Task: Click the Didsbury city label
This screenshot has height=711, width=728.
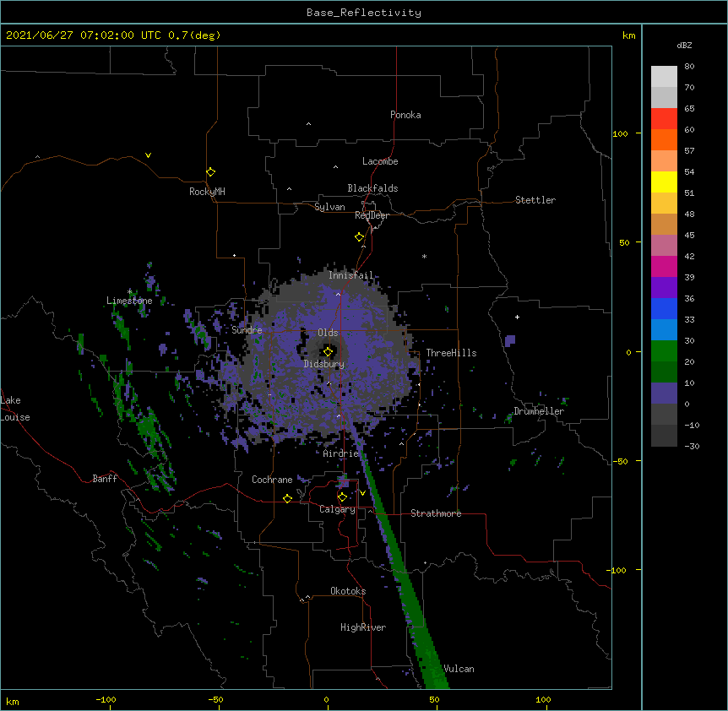Action: 324,364
